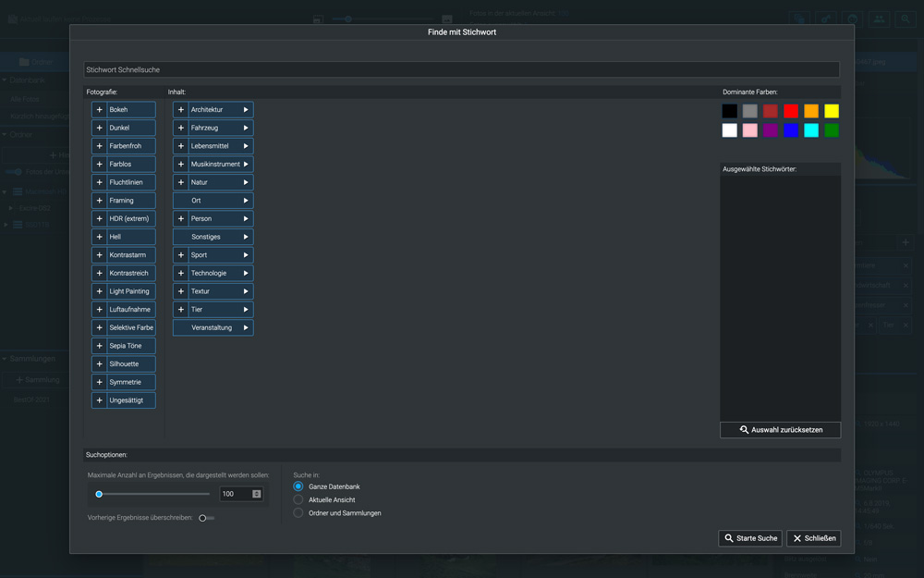
Task: Add the Farbenfroh keyword with its plus icon
Action: [100, 146]
